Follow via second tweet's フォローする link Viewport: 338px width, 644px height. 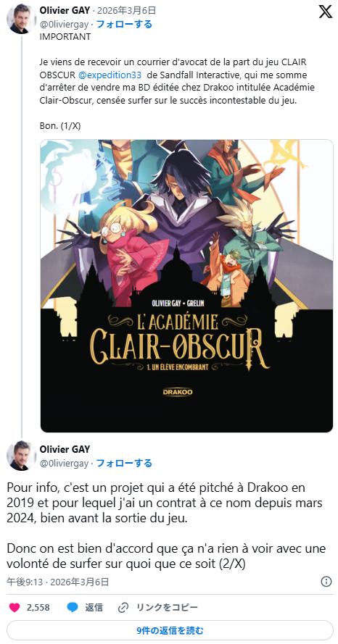point(124,464)
